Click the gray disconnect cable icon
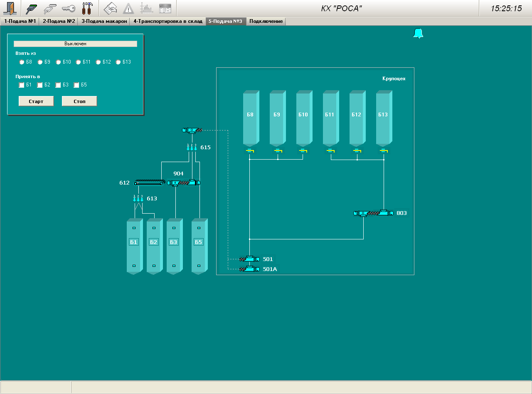Screen dimensions: 532x394 50,8
